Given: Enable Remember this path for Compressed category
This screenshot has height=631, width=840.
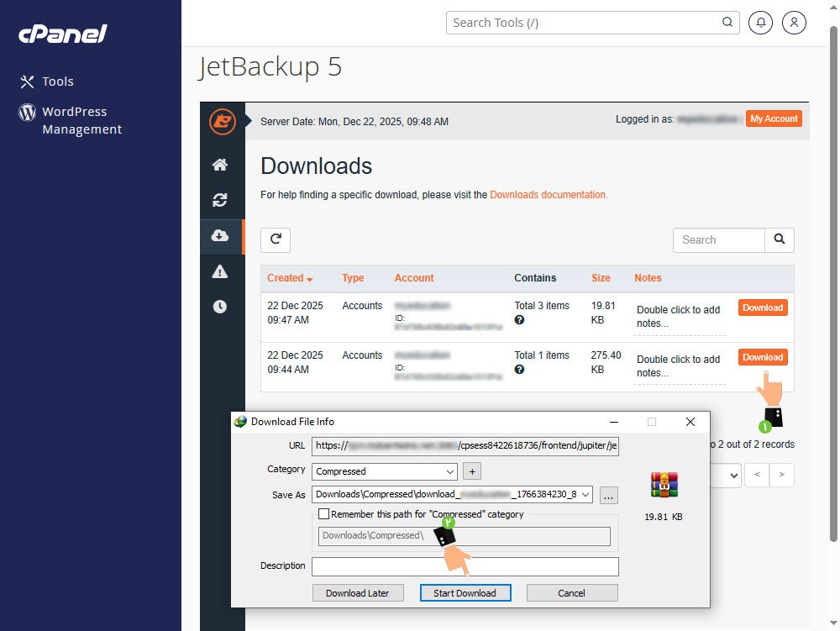Looking at the screenshot, I should (324, 514).
